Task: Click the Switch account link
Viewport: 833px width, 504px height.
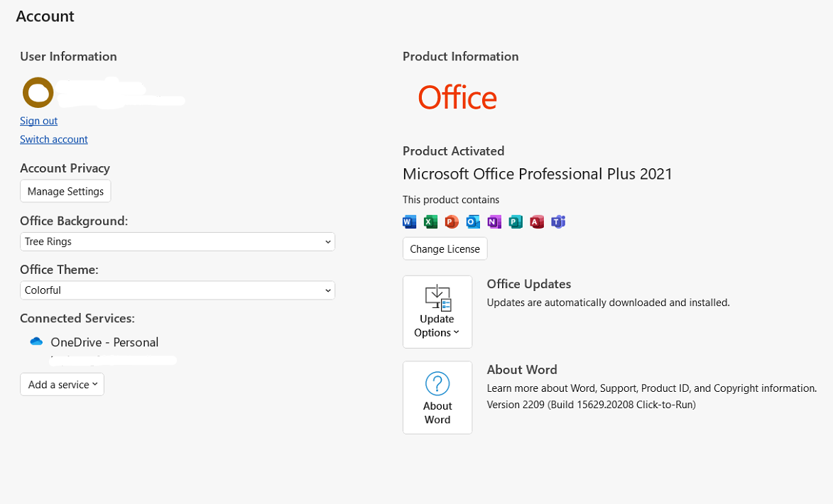Action: (x=54, y=139)
